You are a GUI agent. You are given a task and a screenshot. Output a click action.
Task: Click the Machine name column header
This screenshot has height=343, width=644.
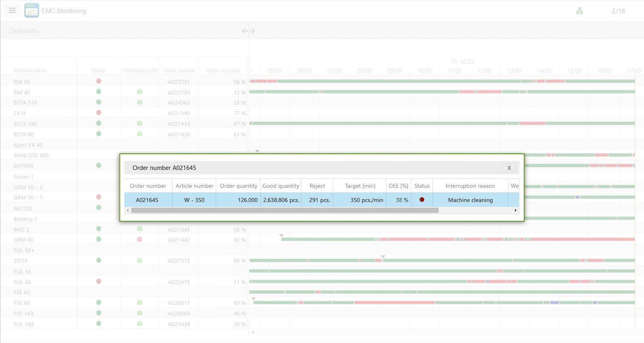[x=31, y=71]
